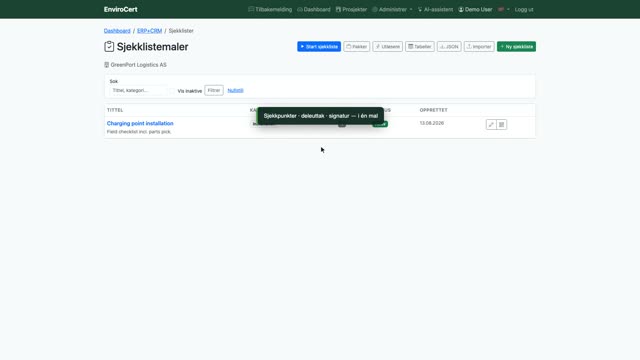Open Pakker button
640x360 pixels.
tap(356, 47)
